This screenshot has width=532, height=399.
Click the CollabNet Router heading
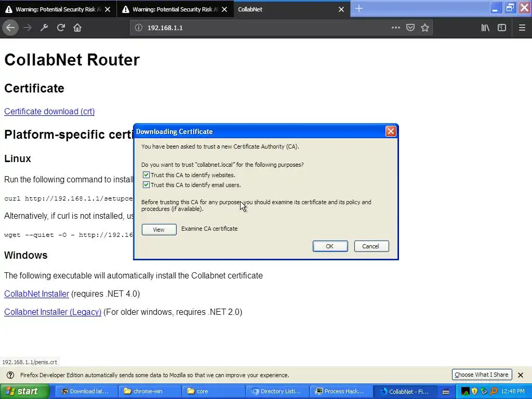(72, 60)
